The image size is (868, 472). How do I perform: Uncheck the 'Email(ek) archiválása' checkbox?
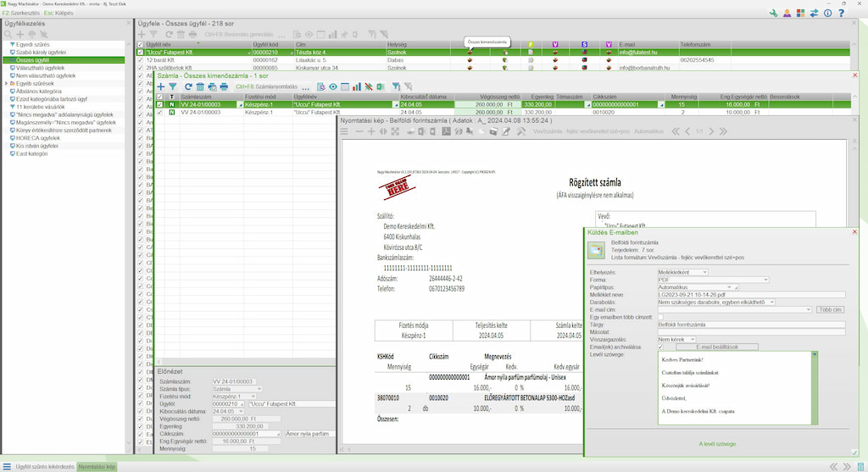[661, 347]
